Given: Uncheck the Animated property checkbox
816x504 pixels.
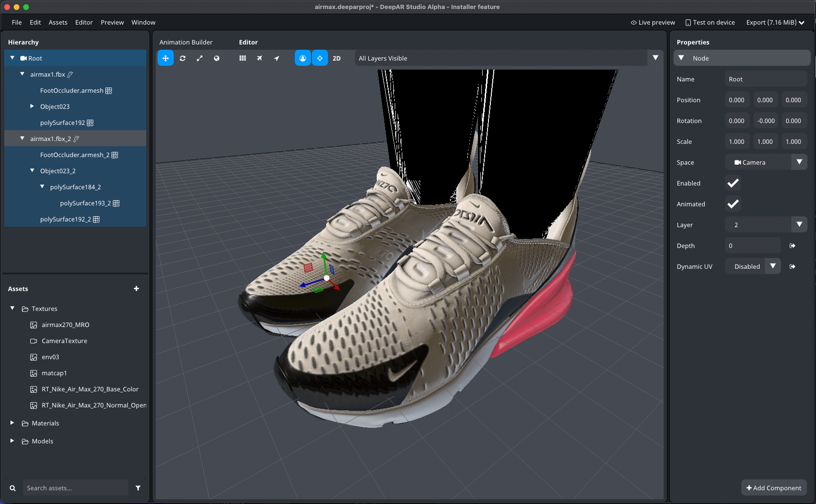Looking at the screenshot, I should pyautogui.click(x=733, y=204).
